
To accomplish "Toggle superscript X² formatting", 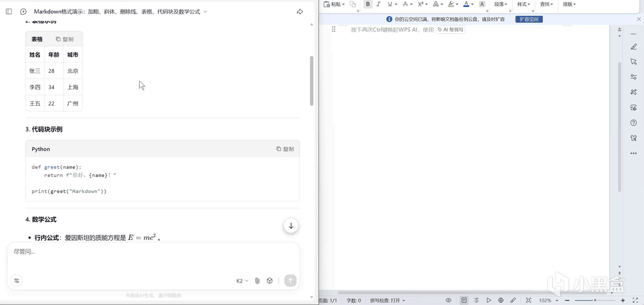I will 421,4.
